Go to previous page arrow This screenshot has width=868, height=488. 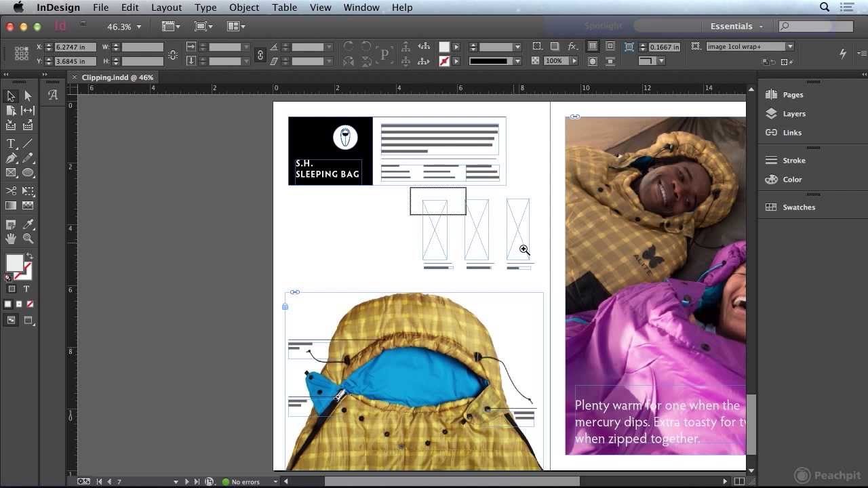tap(109, 482)
